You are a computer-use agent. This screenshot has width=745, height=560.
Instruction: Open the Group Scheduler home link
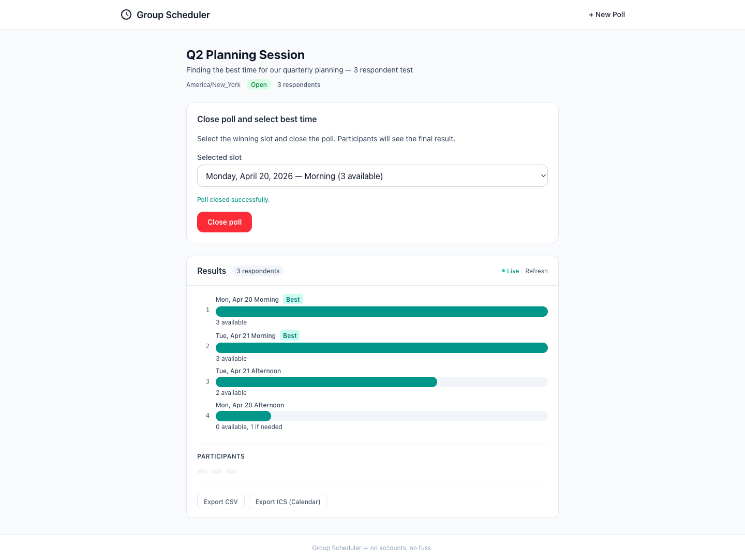pyautogui.click(x=173, y=15)
